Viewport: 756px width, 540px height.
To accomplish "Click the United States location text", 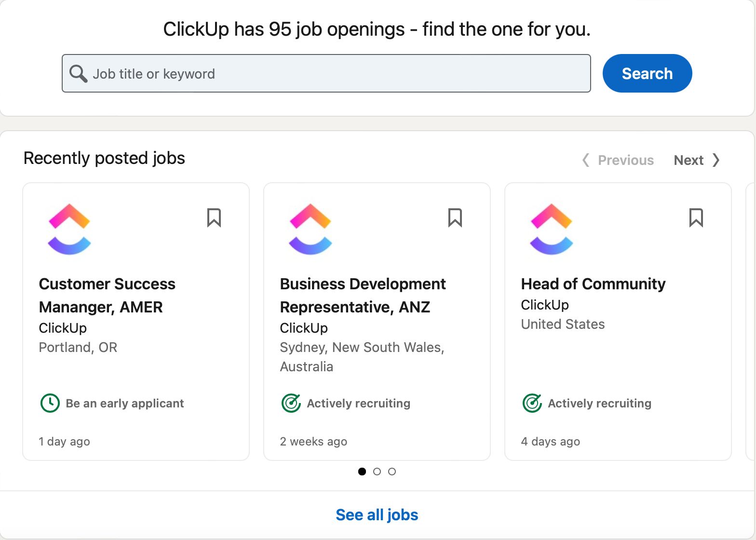I will [563, 324].
